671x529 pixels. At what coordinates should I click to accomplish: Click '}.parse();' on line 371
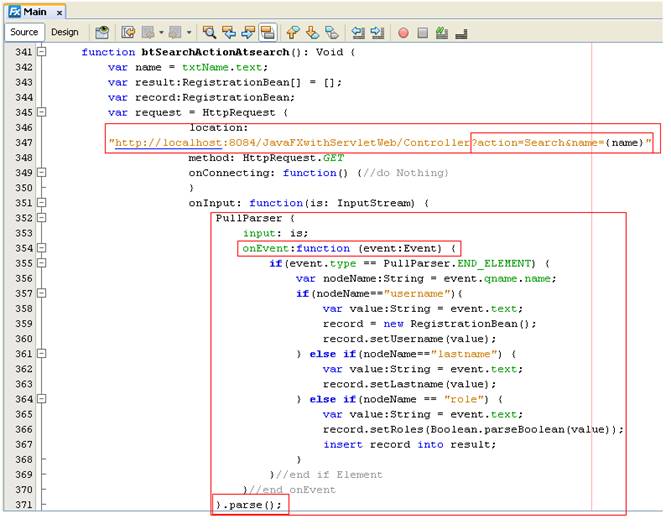pos(249,505)
